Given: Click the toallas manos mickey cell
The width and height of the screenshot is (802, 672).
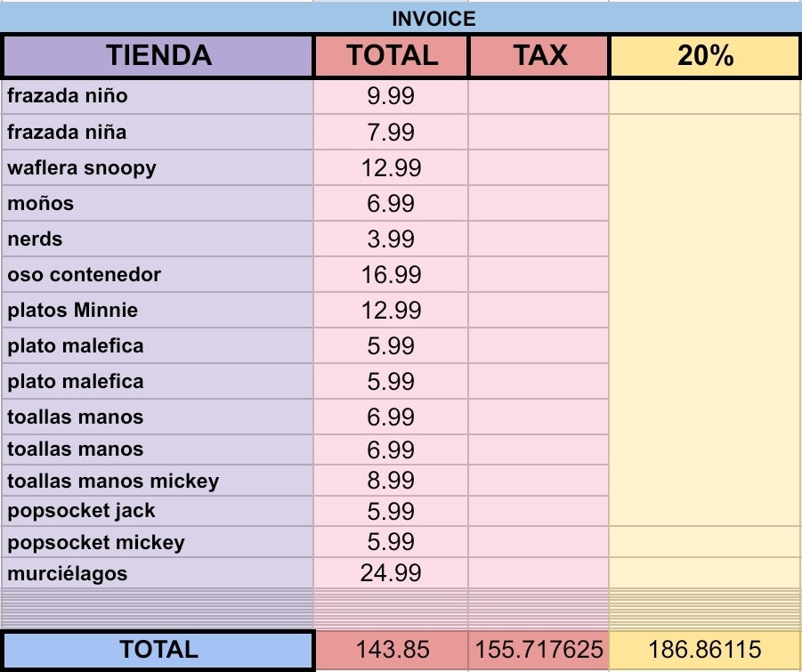Looking at the screenshot, I should pyautogui.click(x=158, y=482).
